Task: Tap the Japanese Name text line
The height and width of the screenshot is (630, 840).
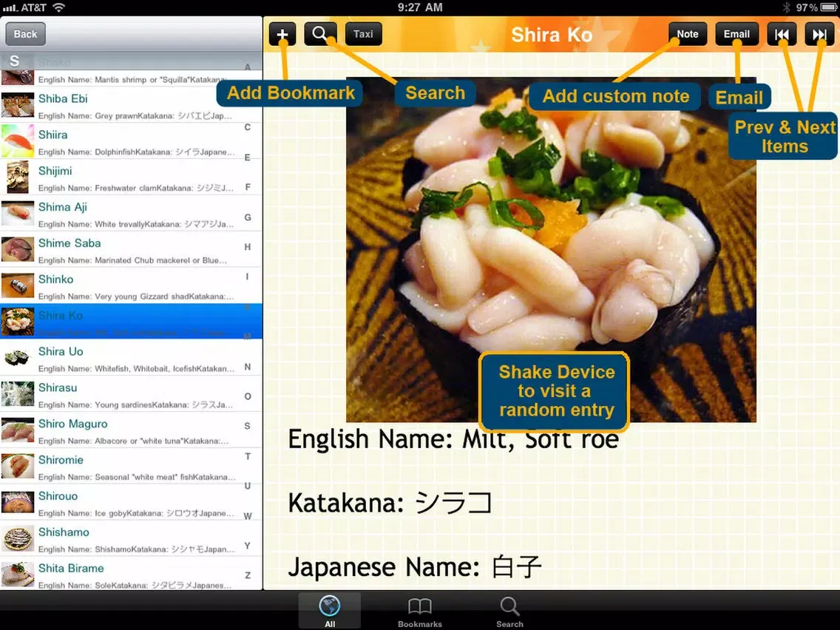Action: coord(415,567)
